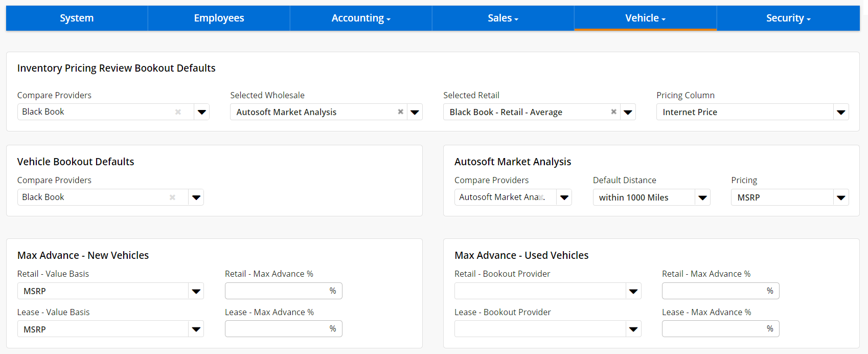Screen dimensions: 868x354
Task: Open Lease - Bookout Provider dropdown
Action: click(x=633, y=329)
